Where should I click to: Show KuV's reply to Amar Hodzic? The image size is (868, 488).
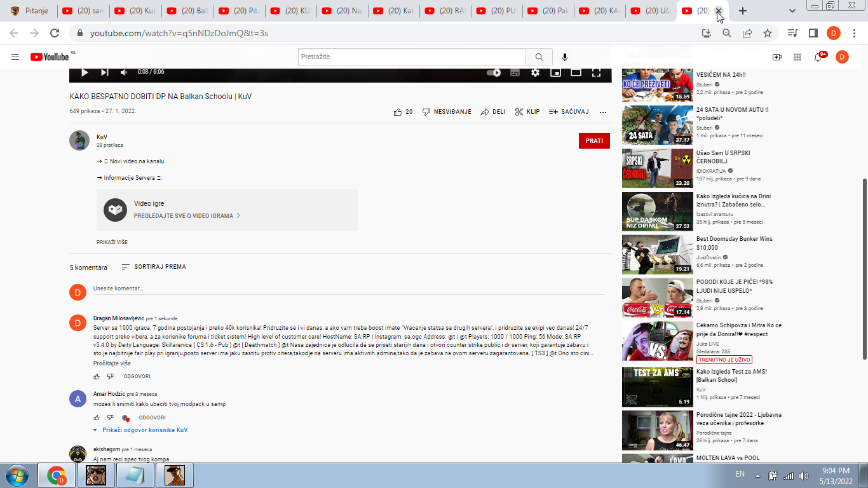(x=140, y=430)
